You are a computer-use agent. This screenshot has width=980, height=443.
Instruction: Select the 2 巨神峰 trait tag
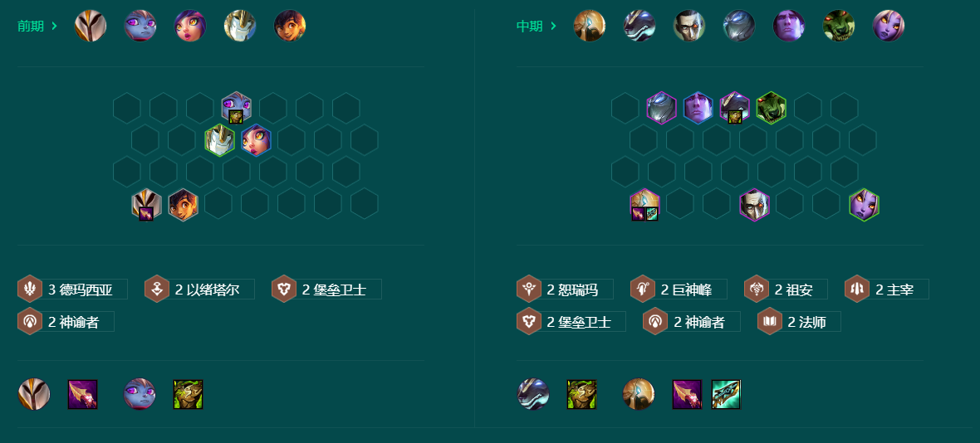pos(679,289)
